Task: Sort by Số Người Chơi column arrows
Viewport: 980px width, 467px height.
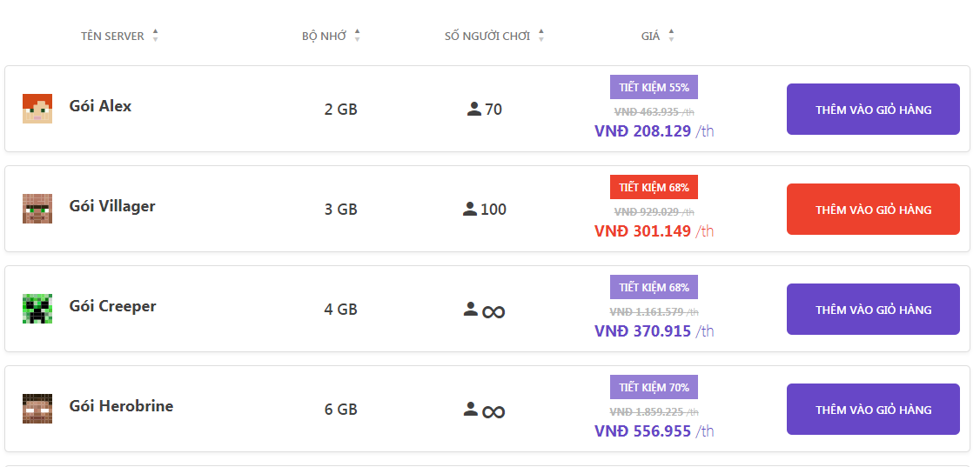Action: [540, 36]
